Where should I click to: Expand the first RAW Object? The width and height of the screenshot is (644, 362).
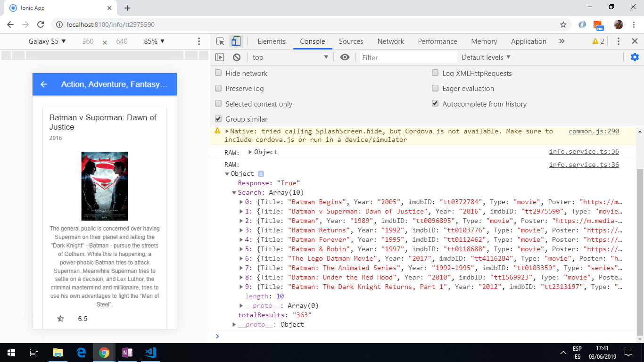[250, 152]
